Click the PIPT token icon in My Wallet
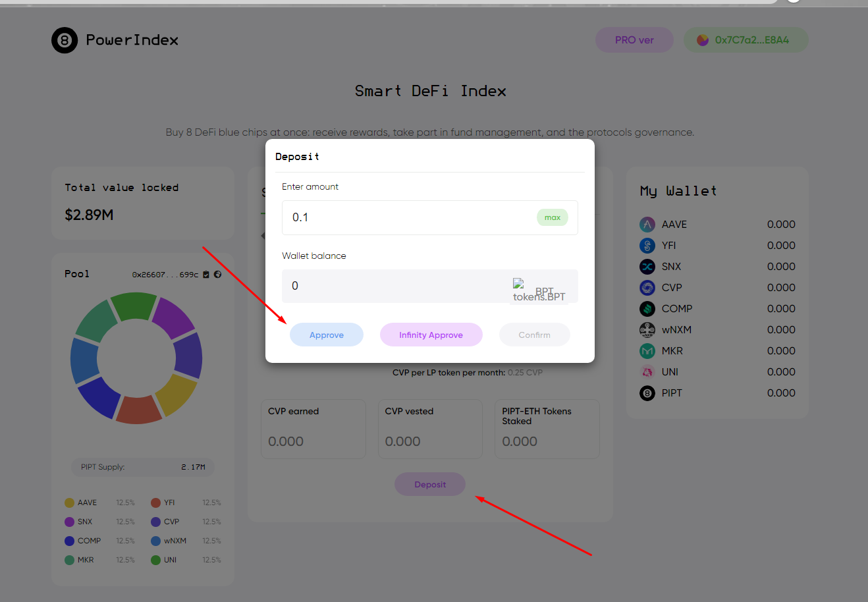The image size is (868, 602). tap(647, 393)
